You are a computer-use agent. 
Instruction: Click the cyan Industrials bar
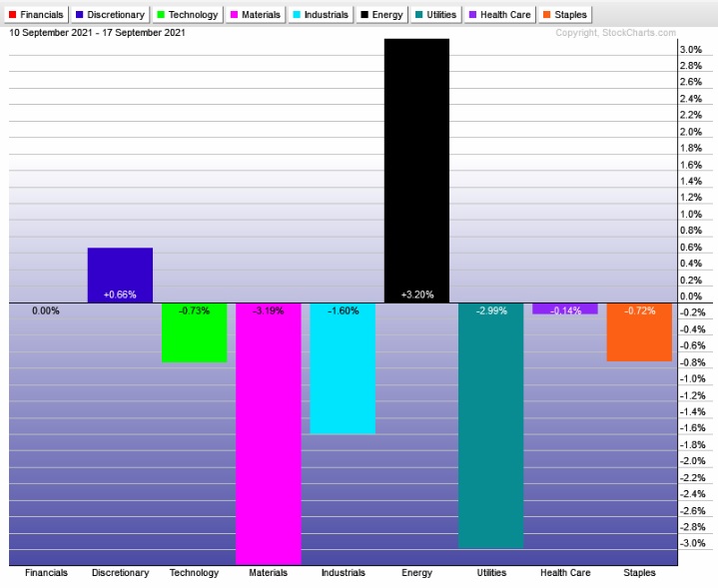(x=343, y=368)
